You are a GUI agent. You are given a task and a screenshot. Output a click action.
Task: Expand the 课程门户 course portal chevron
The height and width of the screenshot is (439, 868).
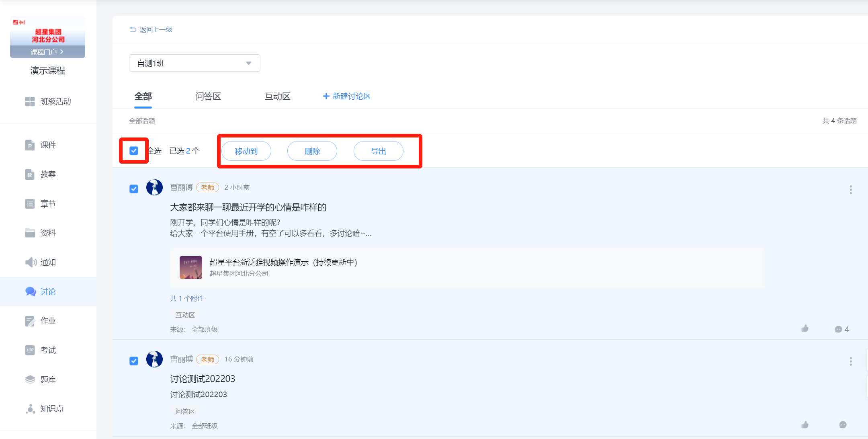click(61, 52)
